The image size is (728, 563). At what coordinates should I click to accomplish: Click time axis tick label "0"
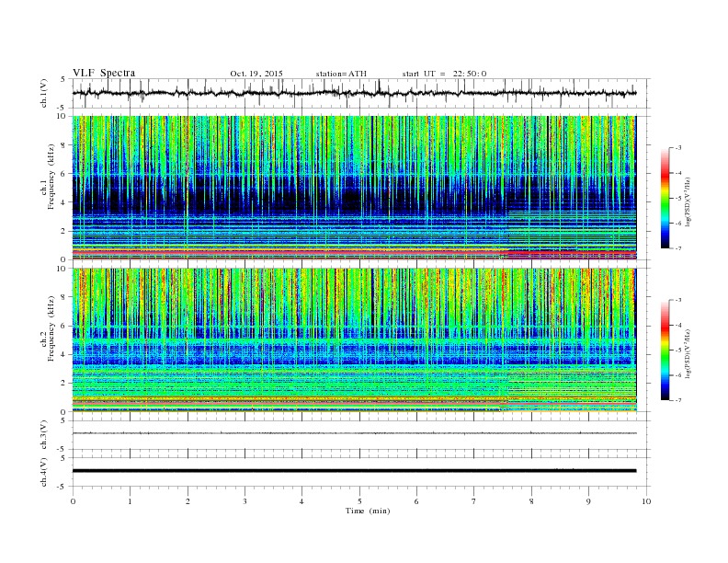[x=73, y=501]
